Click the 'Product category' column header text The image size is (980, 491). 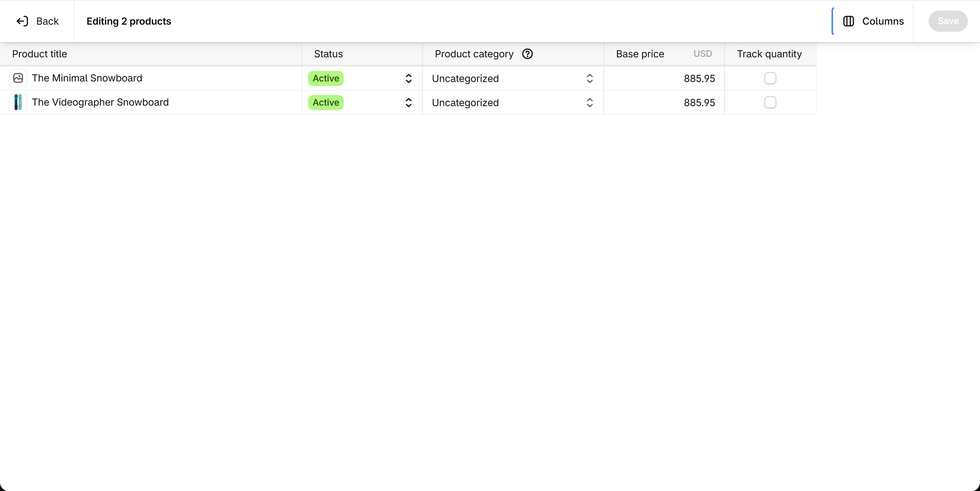pos(474,54)
